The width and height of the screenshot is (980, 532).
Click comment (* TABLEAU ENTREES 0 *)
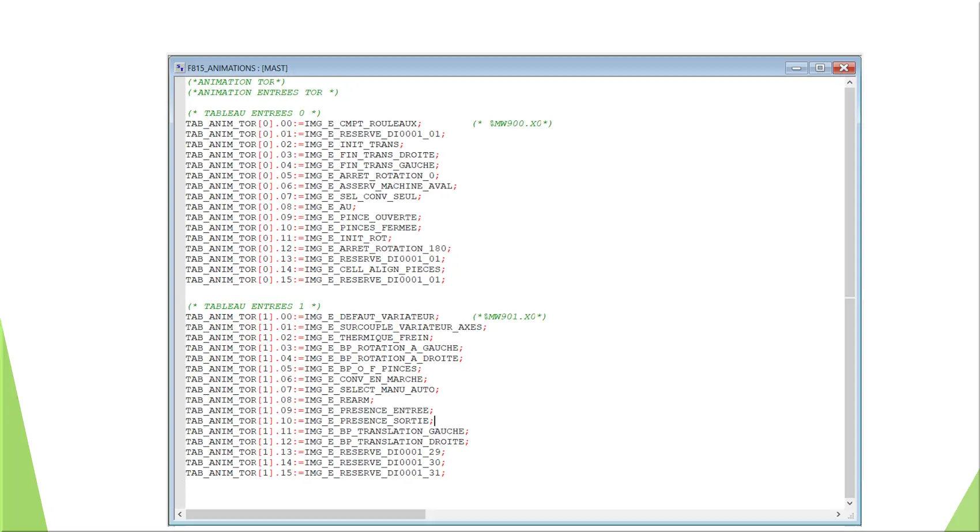click(254, 114)
